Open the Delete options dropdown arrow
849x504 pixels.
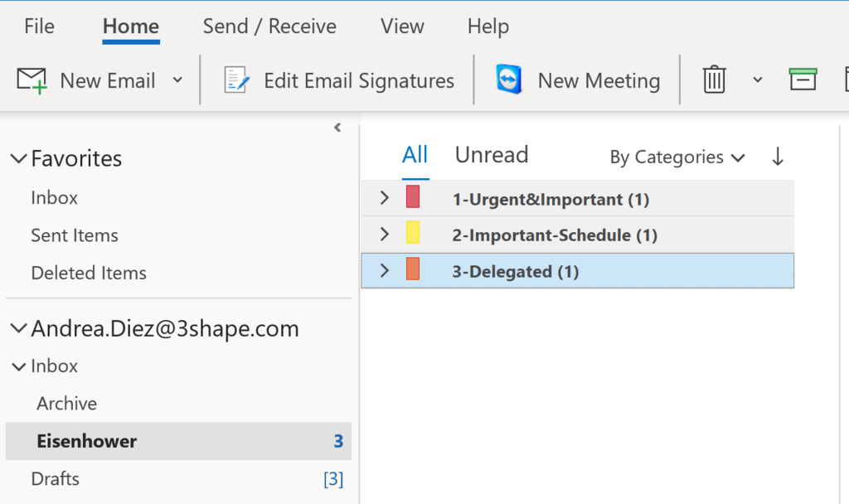757,80
